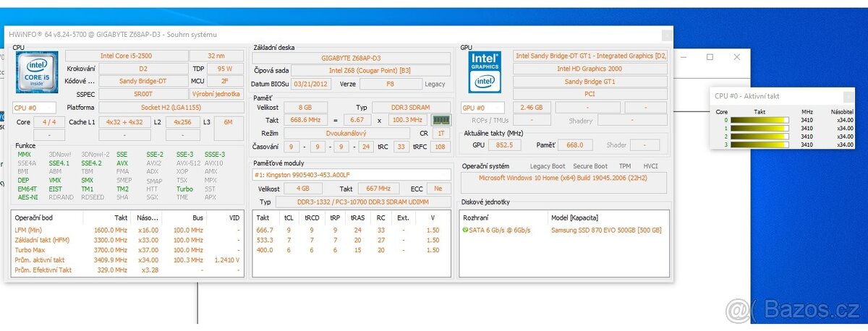Click the DDR3-1332 / PC3-10700 module type field
Screen dimensions: 868x331
coord(362,202)
